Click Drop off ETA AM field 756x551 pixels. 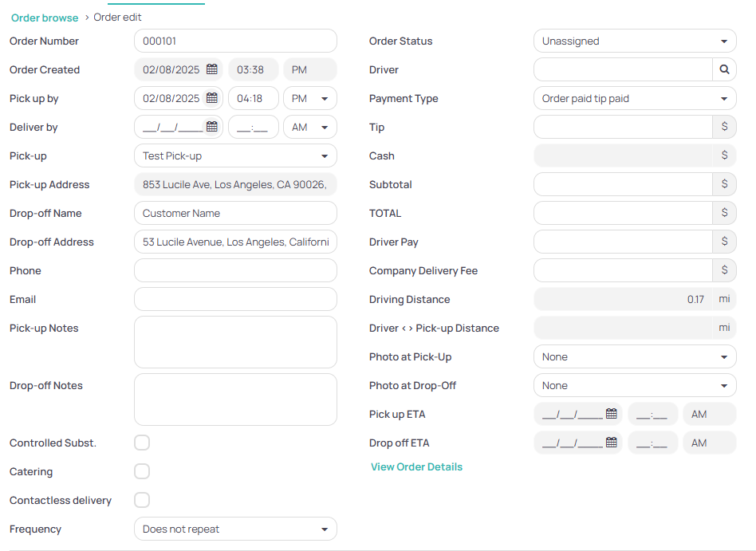click(x=710, y=443)
